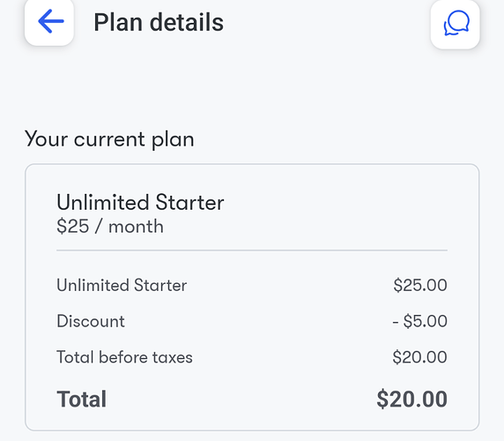The image size is (504, 441).
Task: Tap the Discount row label
Action: click(x=91, y=321)
